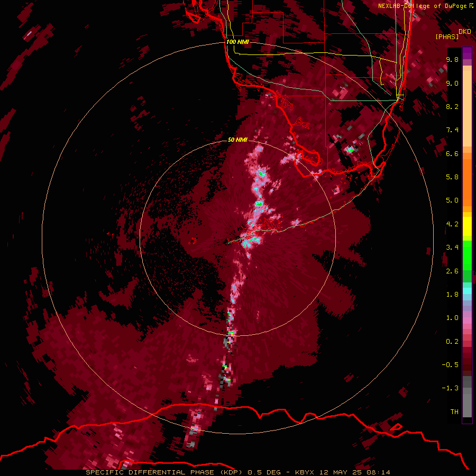Select the -0.5 value on the color scale
Screen dimensions: 476x476
450,365
